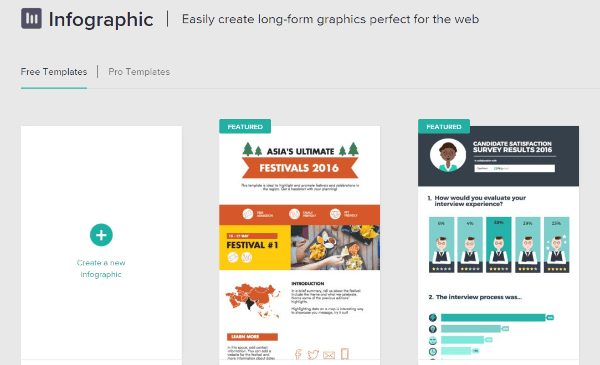Click the longest teal horizontal progress bar
Image resolution: width=600 pixels, height=365 pixels.
[493, 318]
